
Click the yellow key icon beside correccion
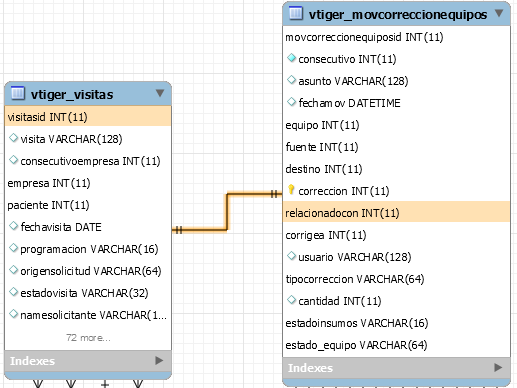pyautogui.click(x=291, y=189)
